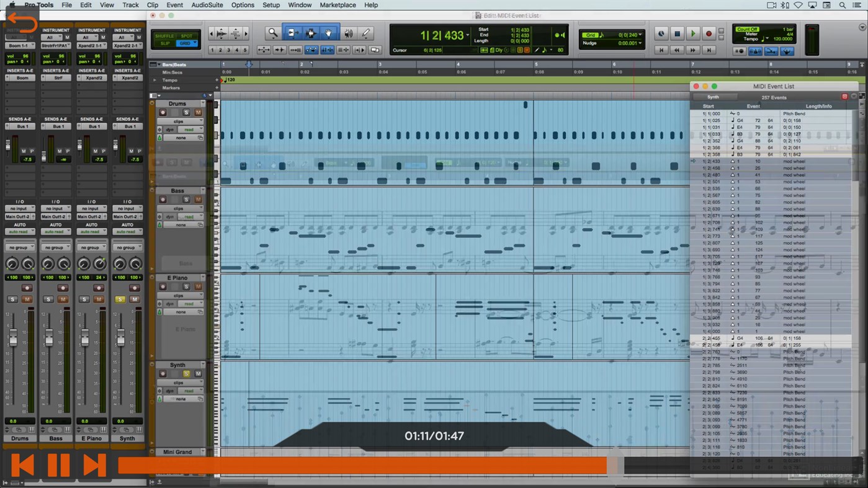The image size is (868, 488).
Task: Select the Scrubber tool
Action: (347, 33)
